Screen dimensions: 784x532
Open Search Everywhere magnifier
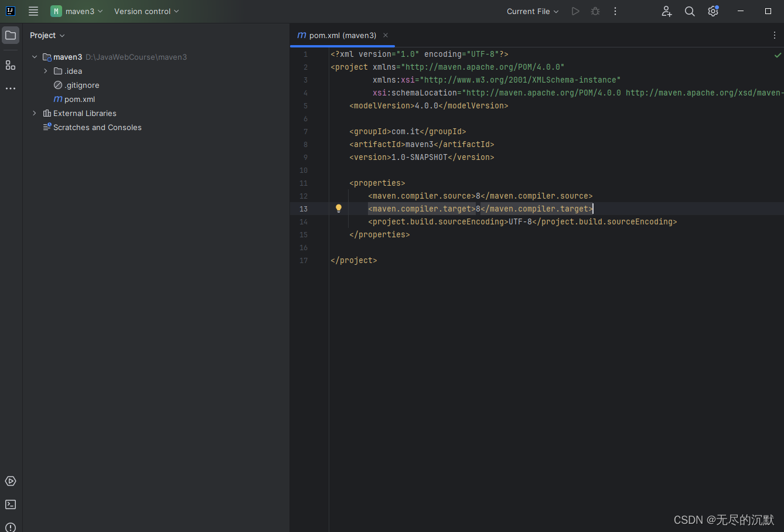pyautogui.click(x=690, y=11)
